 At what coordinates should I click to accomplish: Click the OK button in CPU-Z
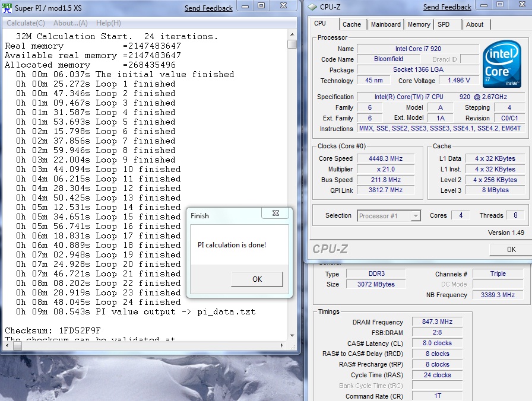pos(511,250)
